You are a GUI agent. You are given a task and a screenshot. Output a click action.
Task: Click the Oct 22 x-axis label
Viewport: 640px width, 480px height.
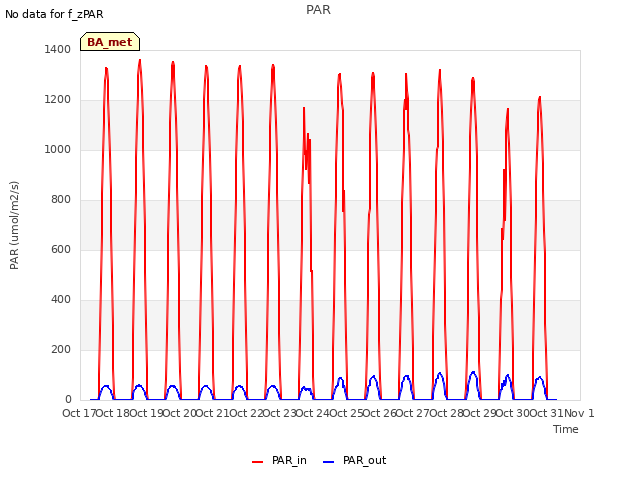[x=246, y=413]
